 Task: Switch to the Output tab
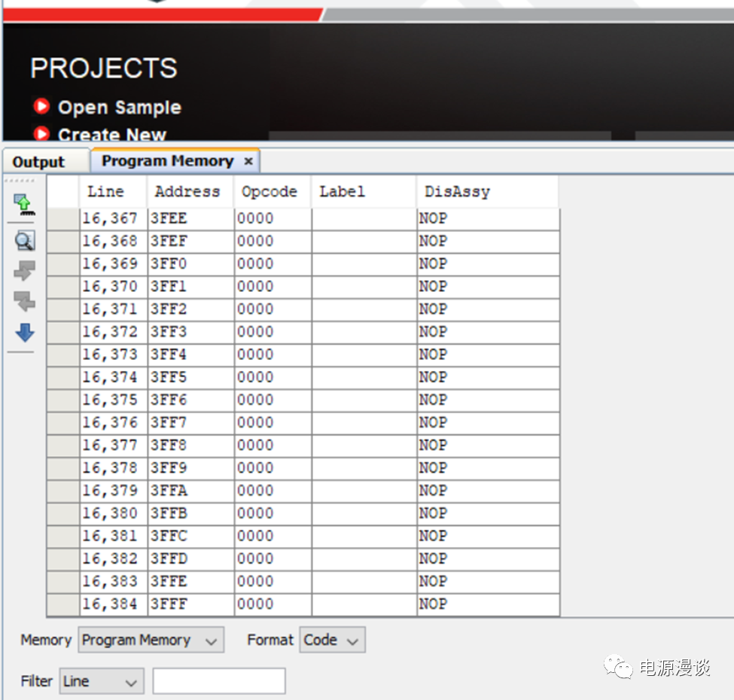(x=39, y=162)
